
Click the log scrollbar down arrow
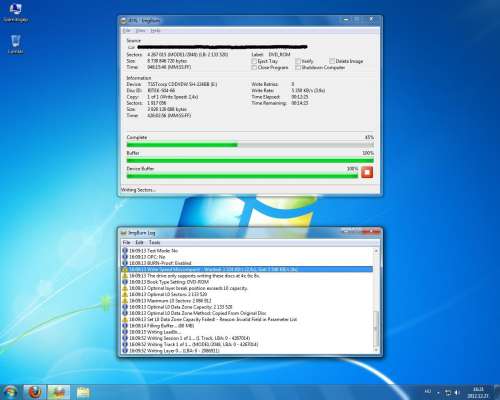coord(376,350)
